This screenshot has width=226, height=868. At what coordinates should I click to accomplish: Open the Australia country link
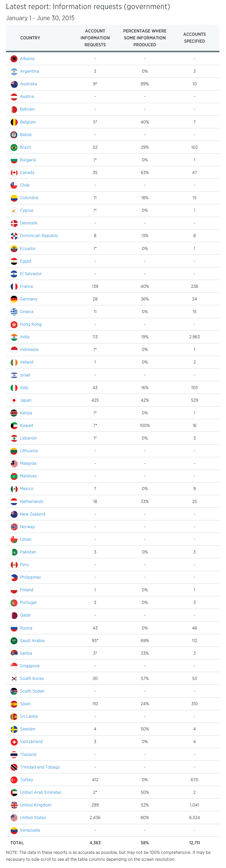[28, 84]
